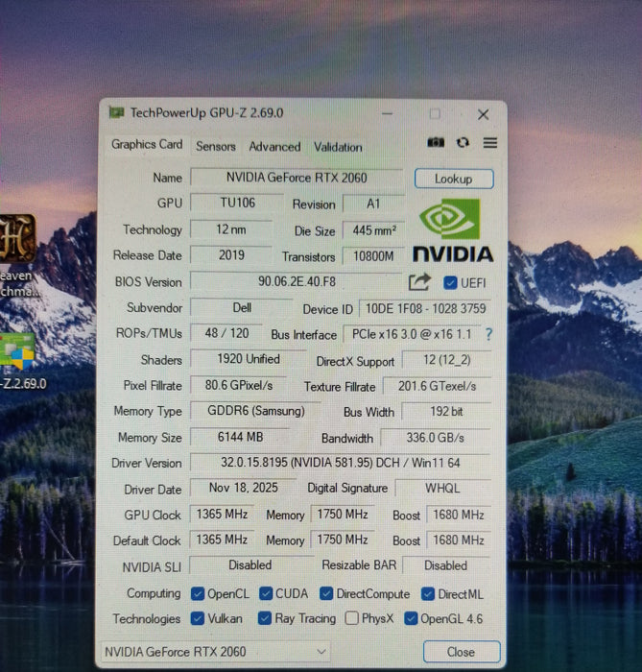Click the Device ID value 10DE 1F08 - 1028 3759

[x=425, y=308]
